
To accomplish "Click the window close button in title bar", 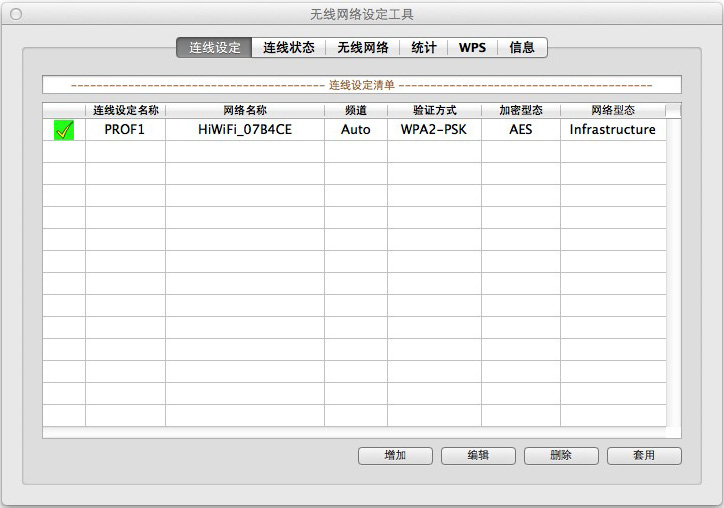I will pyautogui.click(x=16, y=14).
